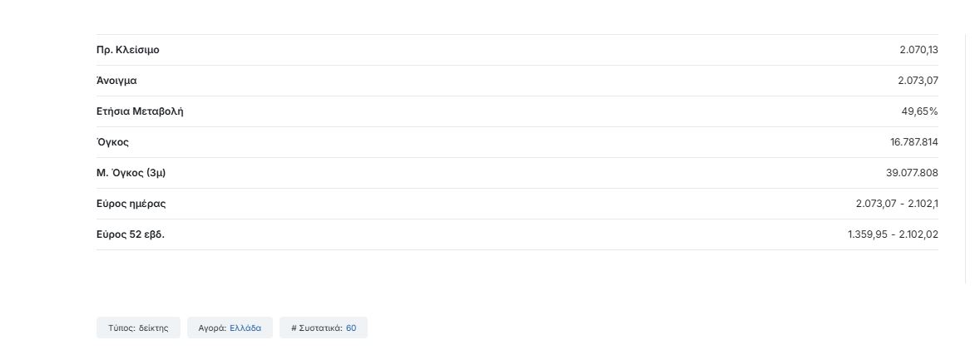This screenshot has height=355, width=980.
Task: Select the 49,65% annual change value
Action: pyautogui.click(x=923, y=111)
